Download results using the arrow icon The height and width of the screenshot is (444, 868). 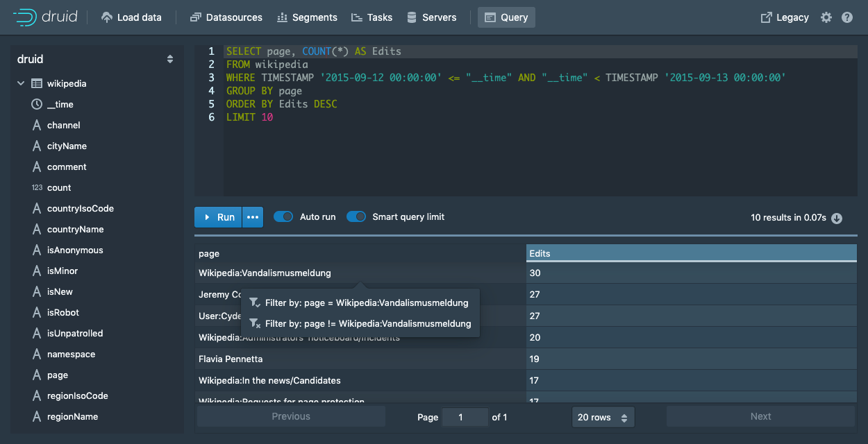837,218
